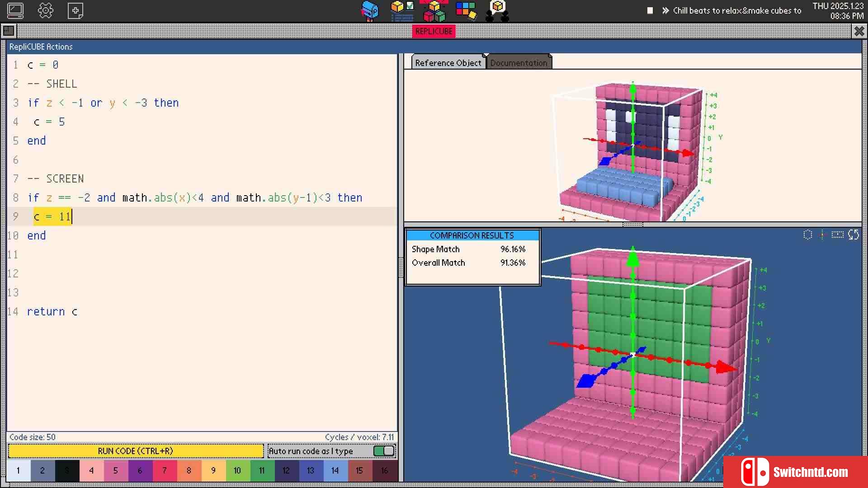Click the COMPARISON RESULTS header
Viewport: 868px width, 488px height.
point(472,235)
